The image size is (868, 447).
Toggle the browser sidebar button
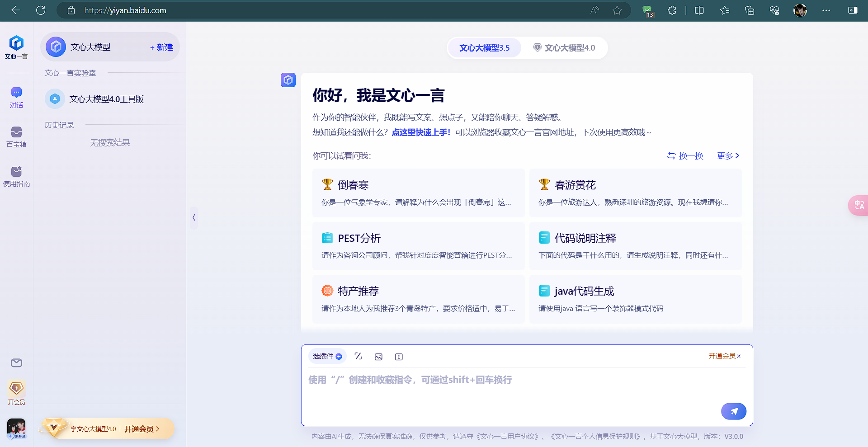click(853, 10)
